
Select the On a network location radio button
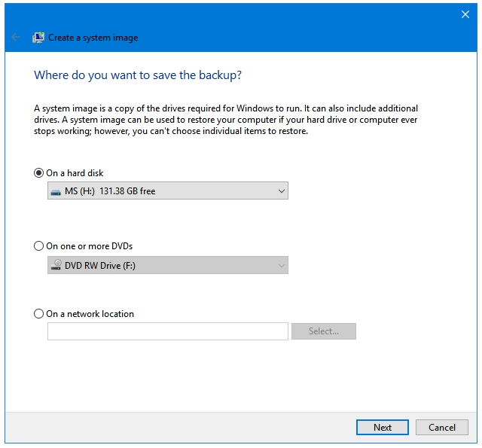pyautogui.click(x=38, y=314)
